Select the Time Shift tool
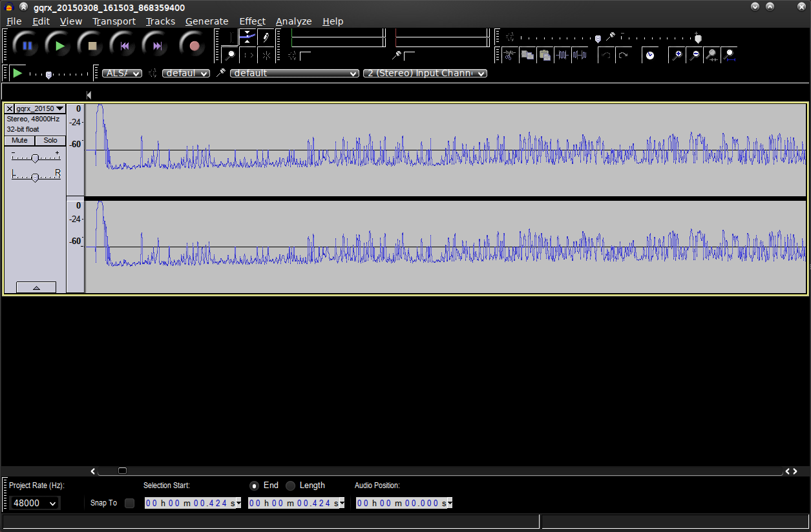811x532 pixels. (x=248, y=56)
